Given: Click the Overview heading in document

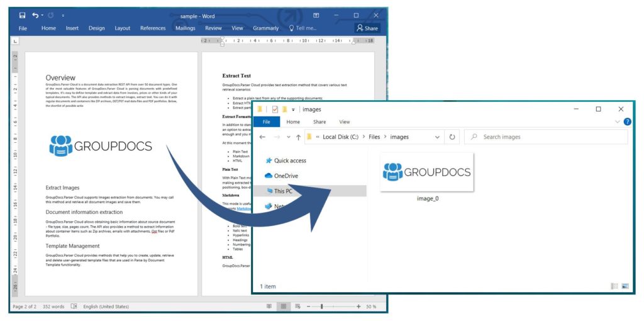Looking at the screenshot, I should point(60,77).
